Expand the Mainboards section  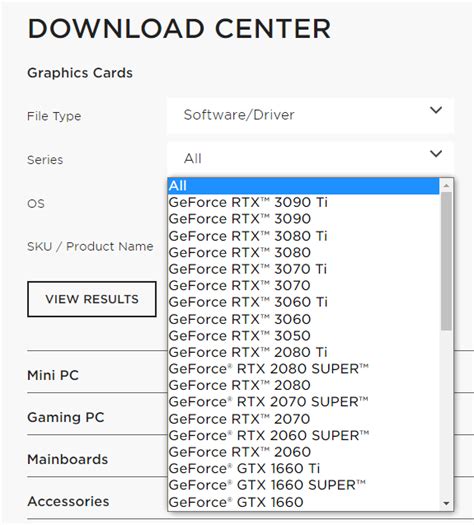click(68, 459)
